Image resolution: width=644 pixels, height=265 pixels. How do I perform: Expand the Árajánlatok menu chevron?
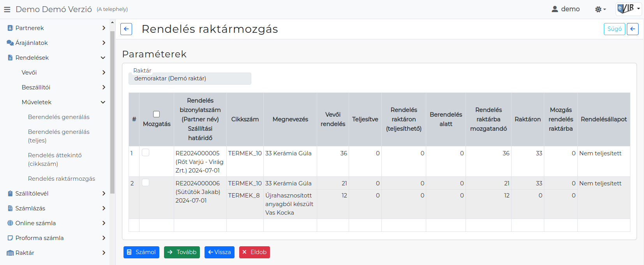coord(103,43)
